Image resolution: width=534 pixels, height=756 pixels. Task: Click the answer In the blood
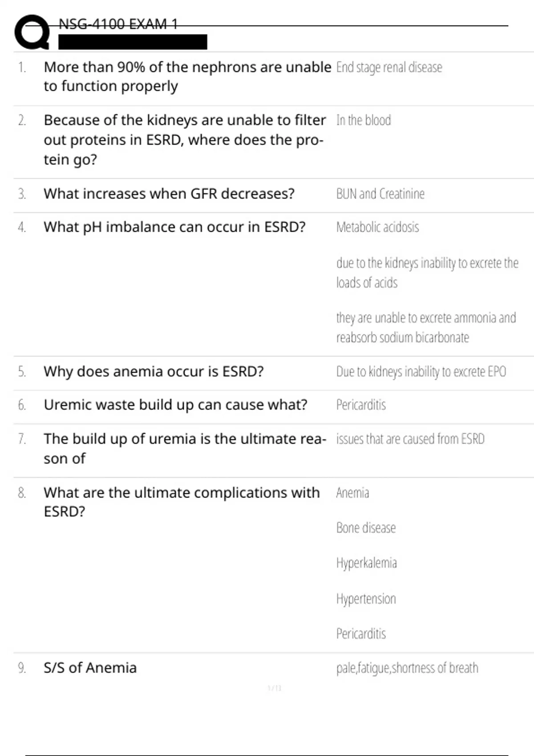tap(364, 120)
